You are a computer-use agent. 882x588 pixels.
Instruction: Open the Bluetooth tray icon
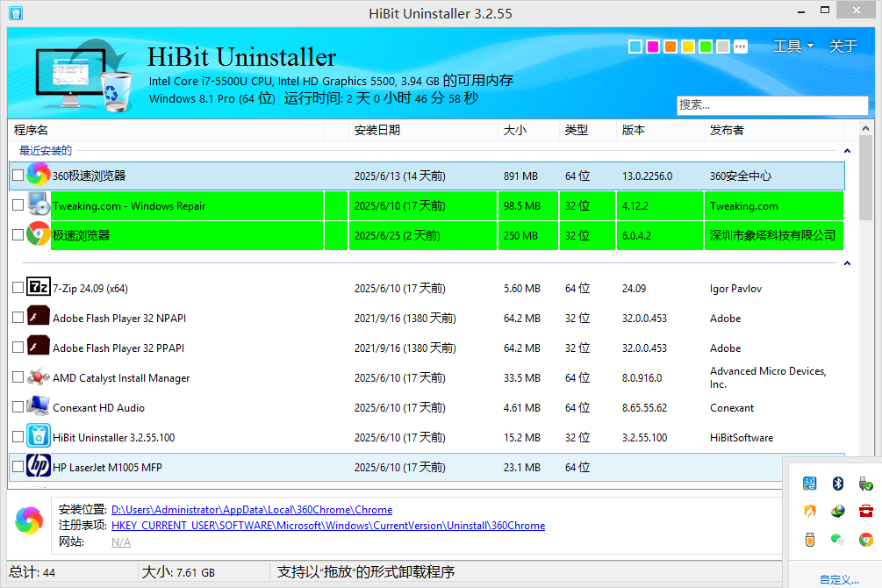point(837,484)
